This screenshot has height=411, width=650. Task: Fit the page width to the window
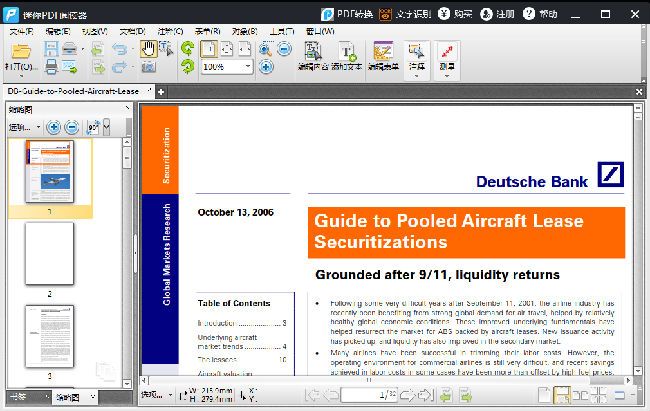245,49
